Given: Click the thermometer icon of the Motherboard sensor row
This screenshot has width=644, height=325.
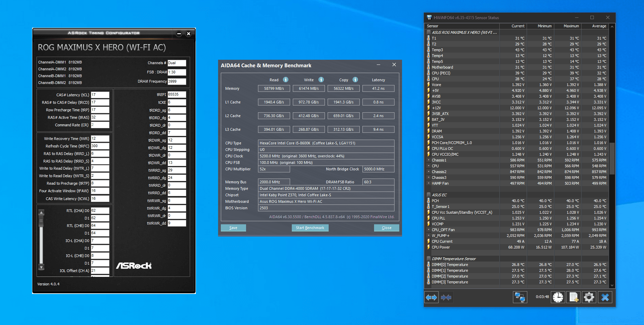Looking at the screenshot, I should pyautogui.click(x=429, y=67).
